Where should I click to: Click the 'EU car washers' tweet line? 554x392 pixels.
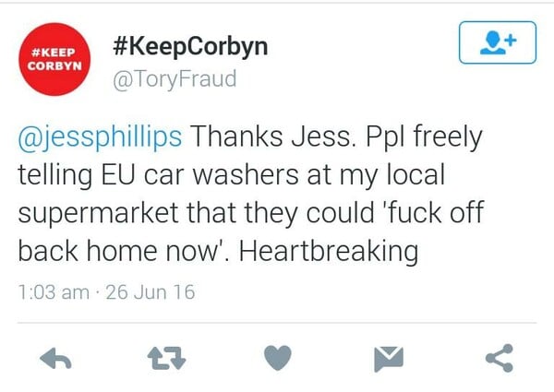click(x=232, y=175)
